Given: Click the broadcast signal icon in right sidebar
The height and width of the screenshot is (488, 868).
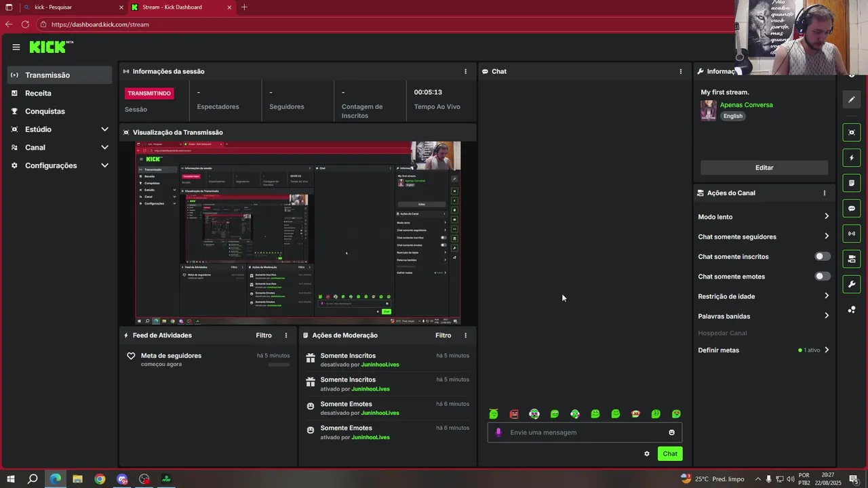Looking at the screenshot, I should [x=852, y=234].
